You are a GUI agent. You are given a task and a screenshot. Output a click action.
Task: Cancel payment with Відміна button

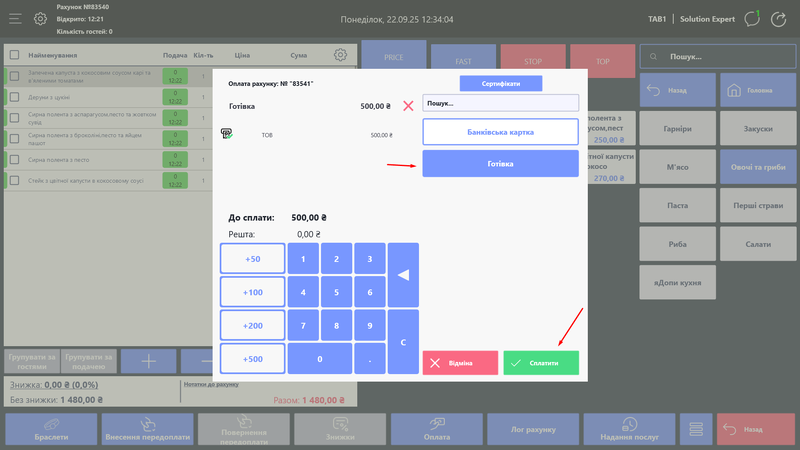(460, 363)
